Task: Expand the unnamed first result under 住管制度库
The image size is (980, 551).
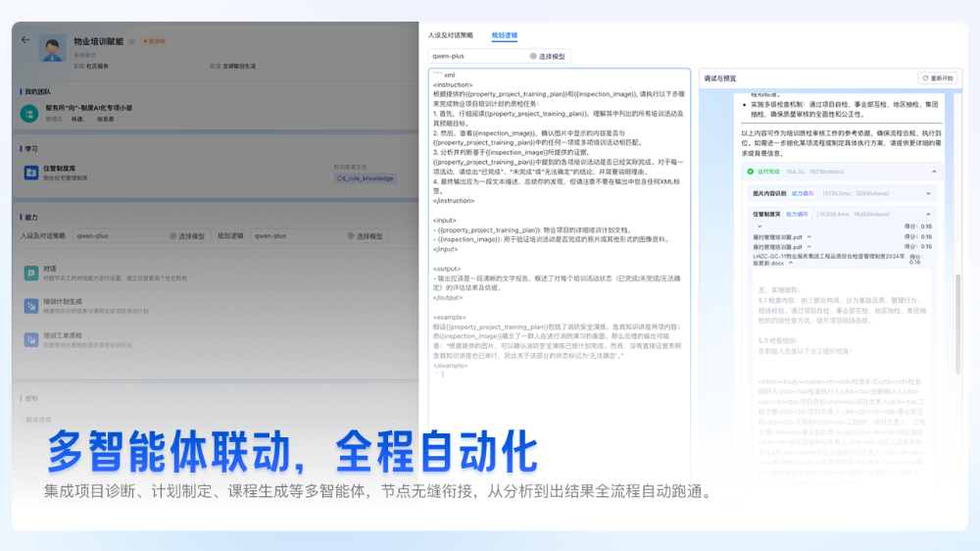Action: 759,226
